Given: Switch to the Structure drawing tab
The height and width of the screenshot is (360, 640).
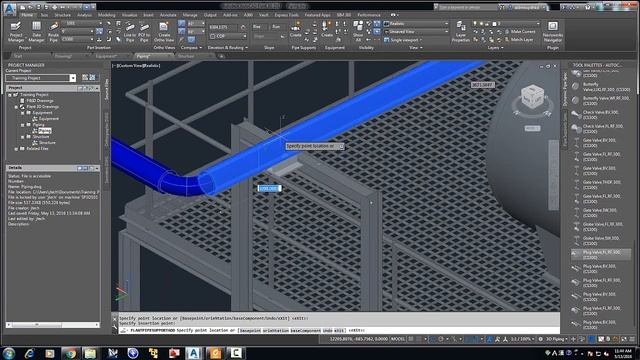Looking at the screenshot, I should (x=186, y=56).
